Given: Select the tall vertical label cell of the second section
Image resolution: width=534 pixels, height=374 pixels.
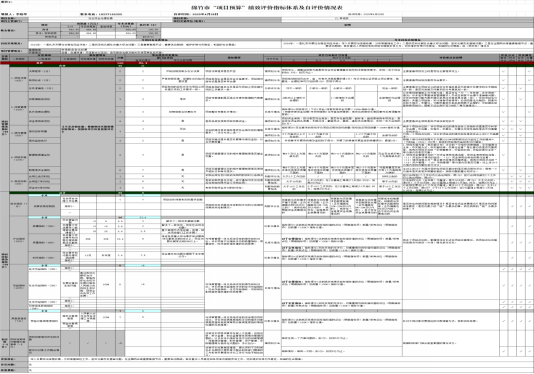Looking at the screenshot, I should point(5,261).
